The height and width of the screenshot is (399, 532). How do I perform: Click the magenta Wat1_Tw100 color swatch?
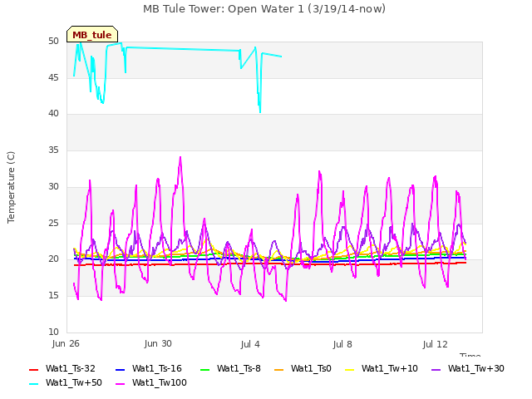click(x=120, y=384)
